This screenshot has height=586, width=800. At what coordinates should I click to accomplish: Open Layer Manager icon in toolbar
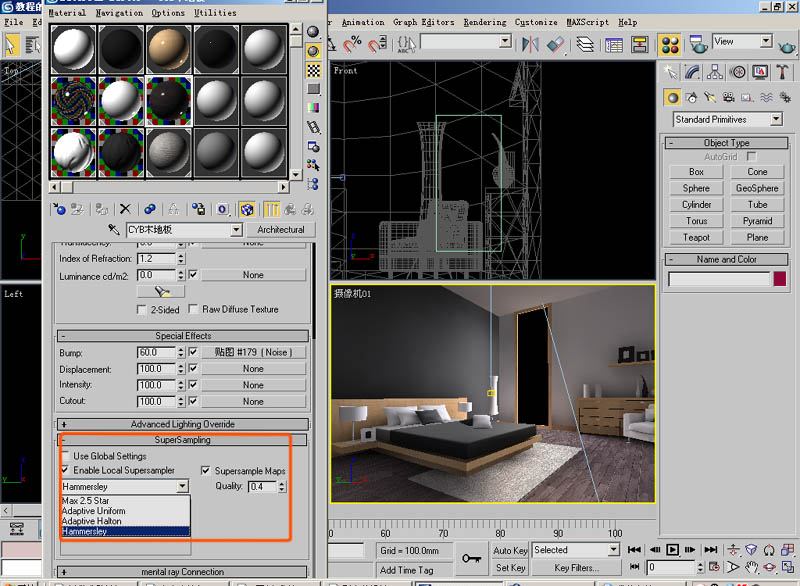tap(585, 44)
